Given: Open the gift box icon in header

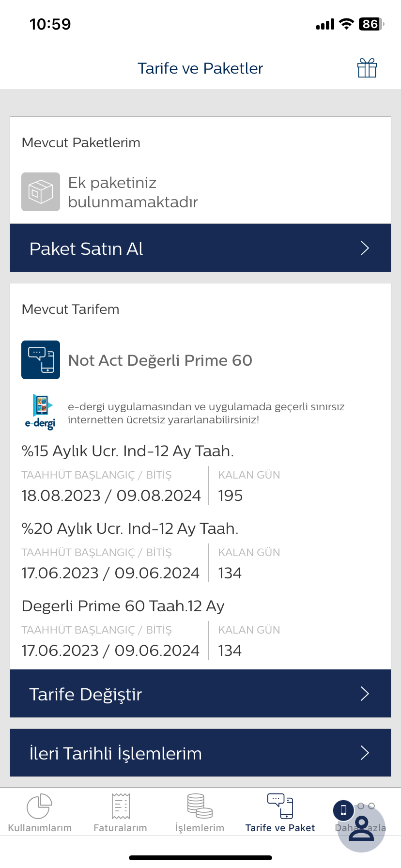Looking at the screenshot, I should 367,68.
